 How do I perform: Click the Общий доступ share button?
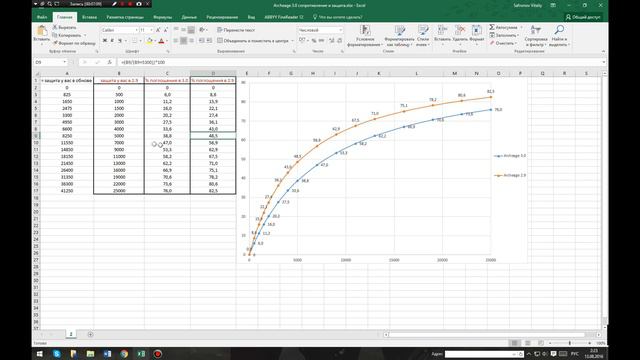click(x=583, y=17)
